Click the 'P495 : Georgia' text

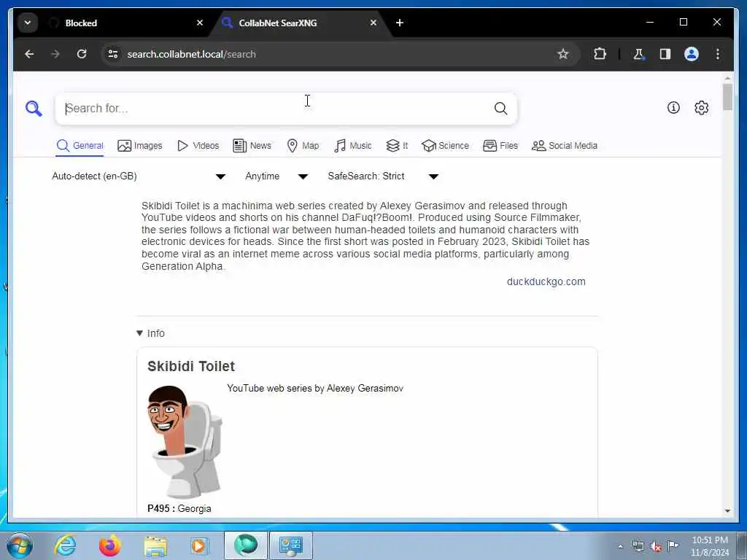179,508
